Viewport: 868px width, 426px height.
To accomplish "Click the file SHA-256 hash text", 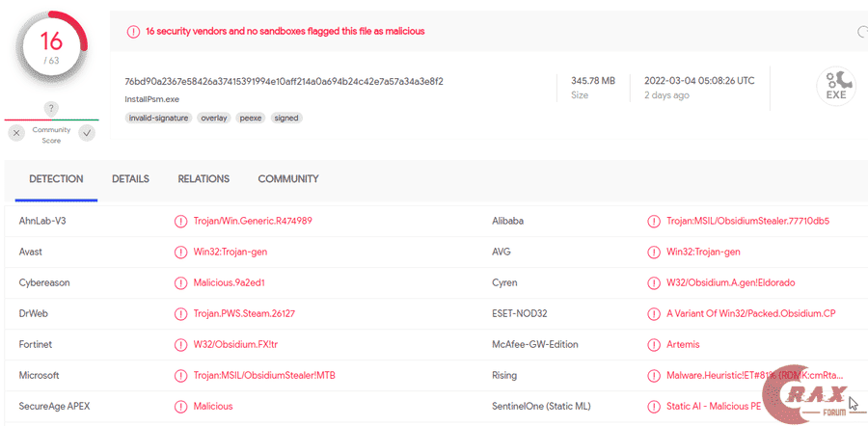I will (x=284, y=81).
